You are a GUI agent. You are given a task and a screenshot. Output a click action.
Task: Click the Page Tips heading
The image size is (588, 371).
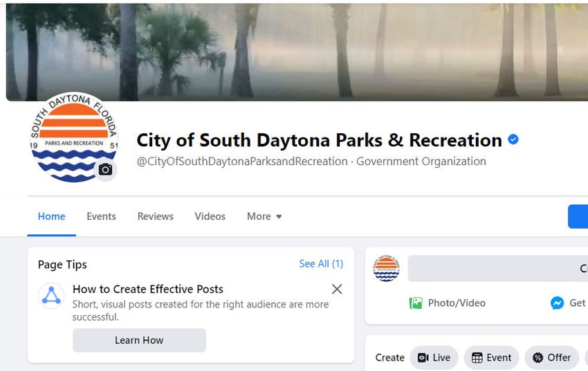point(62,265)
